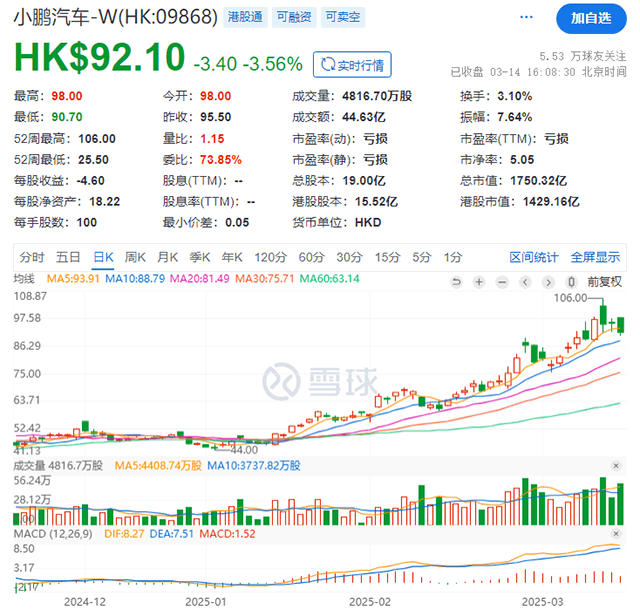Click the MA60:63.14 legend value
The image size is (640, 610).
click(x=329, y=279)
